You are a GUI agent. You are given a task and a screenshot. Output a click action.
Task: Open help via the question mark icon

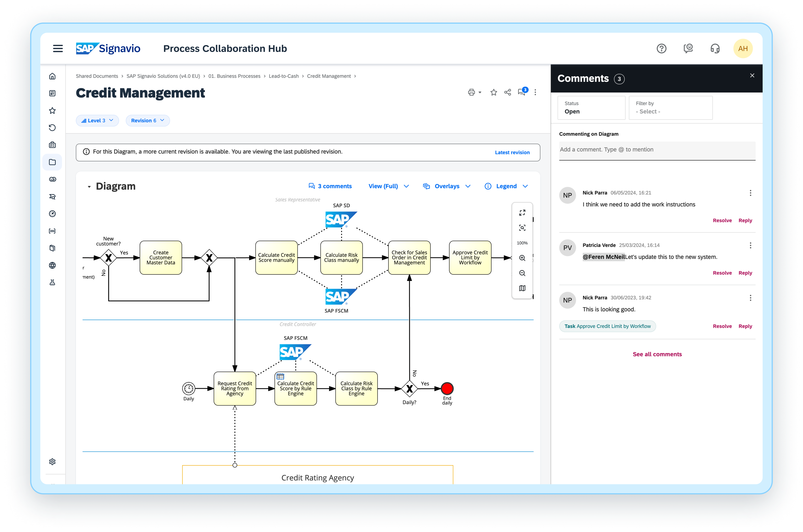[662, 49]
